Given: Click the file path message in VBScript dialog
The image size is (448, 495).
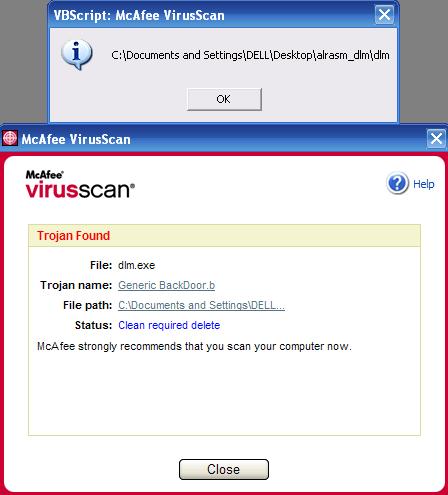Looking at the screenshot, I should tap(250, 55).
